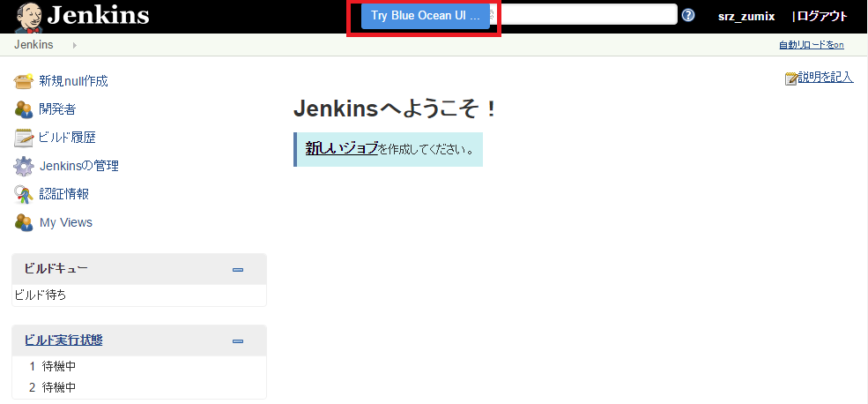Open 認証情報 sidebar link
Screen dimensions: 868x404
tap(63, 194)
